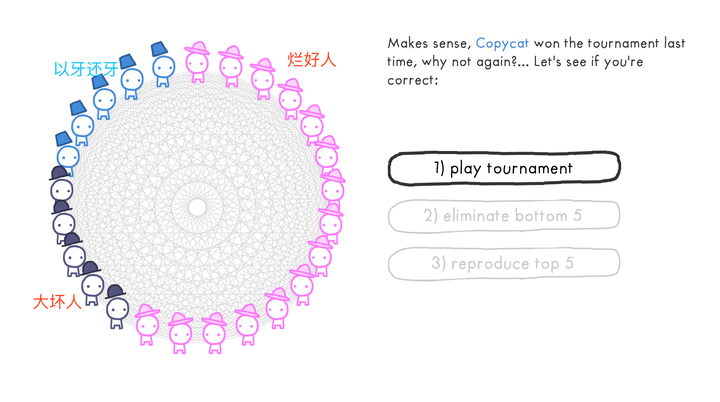720x402 pixels.
Task: Click the center hole of the ring
Action: [197, 207]
